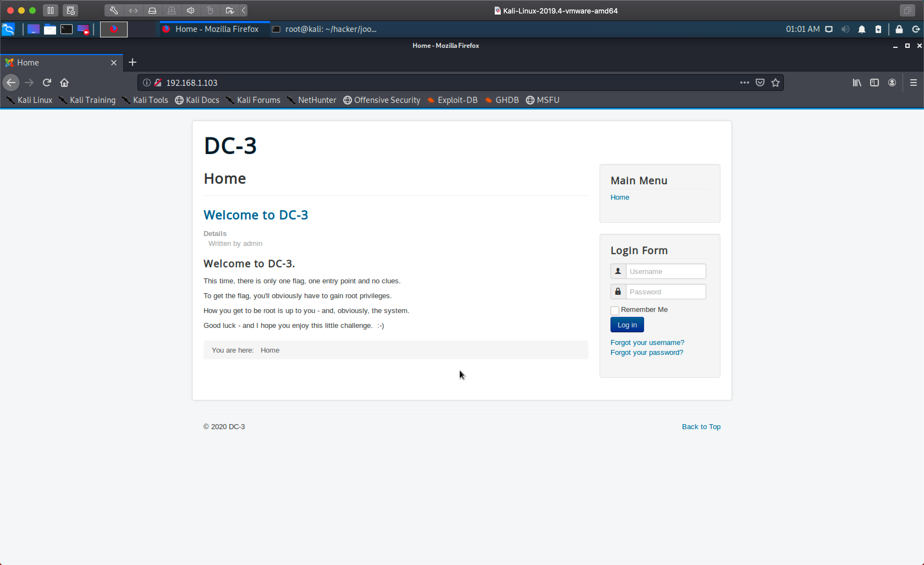This screenshot has height=565, width=924.
Task: Collapse VMware toolbar chevron
Action: click(244, 10)
